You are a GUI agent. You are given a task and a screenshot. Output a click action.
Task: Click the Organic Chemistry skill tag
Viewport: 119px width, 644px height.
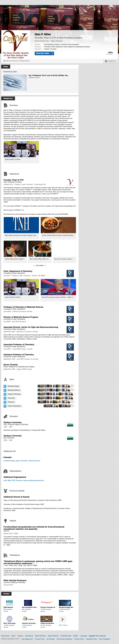tap(14, 394)
